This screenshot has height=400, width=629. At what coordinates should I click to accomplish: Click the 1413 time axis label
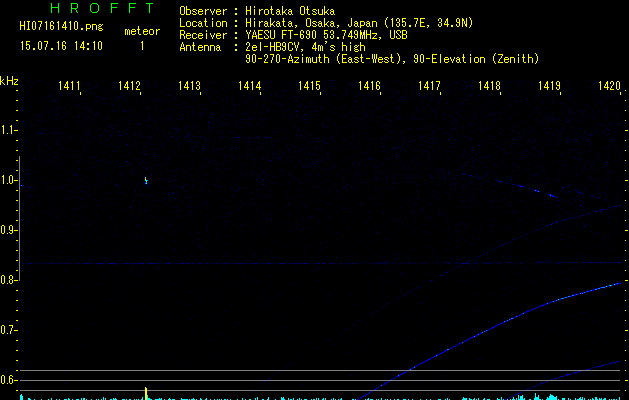pos(189,86)
